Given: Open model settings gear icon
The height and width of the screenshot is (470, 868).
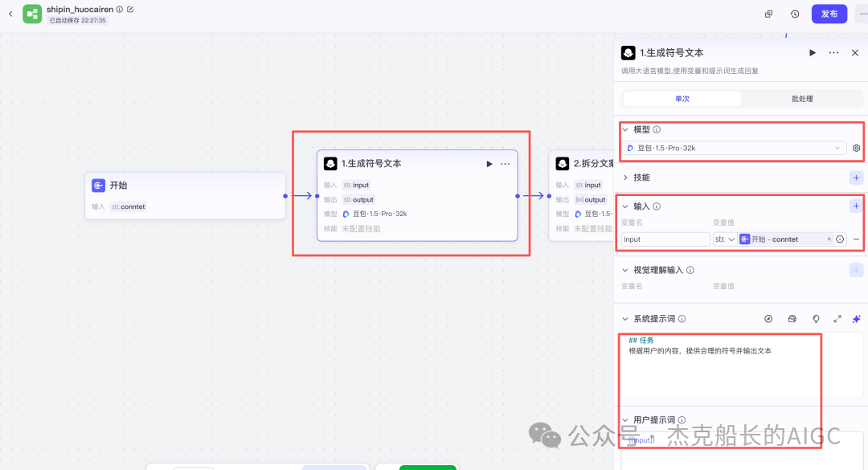Looking at the screenshot, I should tap(857, 148).
